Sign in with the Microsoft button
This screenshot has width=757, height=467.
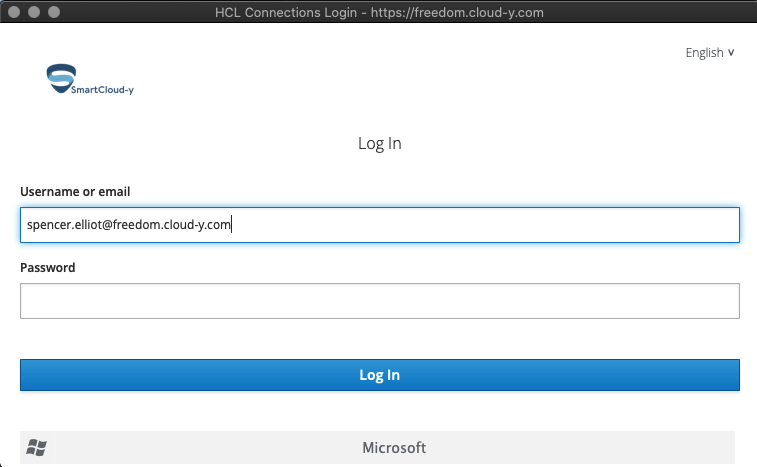pos(378,448)
